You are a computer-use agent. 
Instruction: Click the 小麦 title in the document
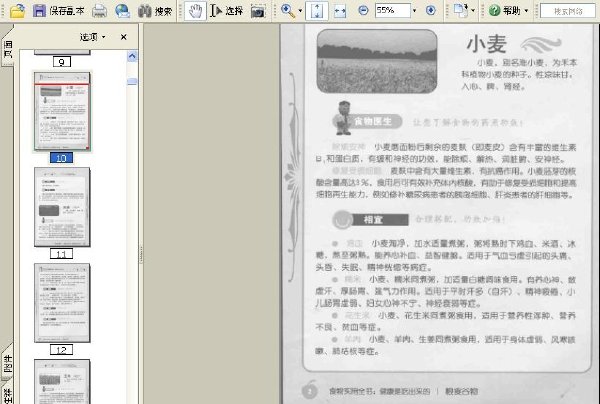click(x=487, y=44)
